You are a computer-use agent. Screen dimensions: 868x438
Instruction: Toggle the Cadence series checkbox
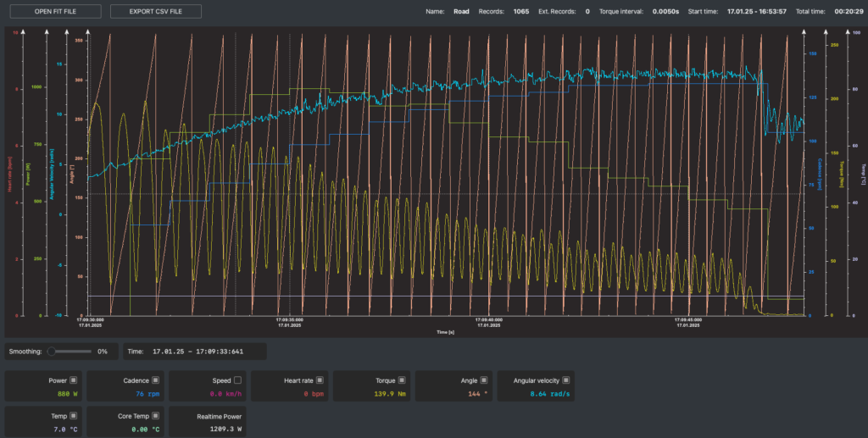[x=155, y=380]
